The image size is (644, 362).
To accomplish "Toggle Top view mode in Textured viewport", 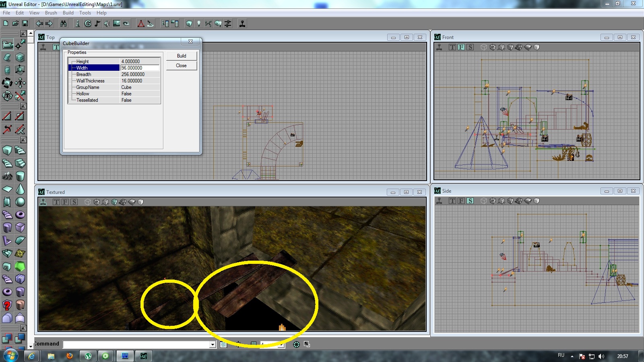I will [x=56, y=202].
